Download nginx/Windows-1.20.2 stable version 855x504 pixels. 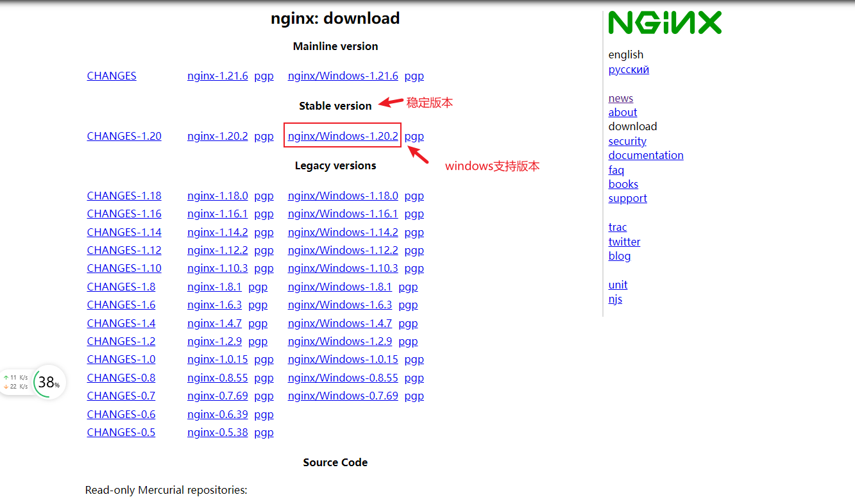pyautogui.click(x=343, y=136)
